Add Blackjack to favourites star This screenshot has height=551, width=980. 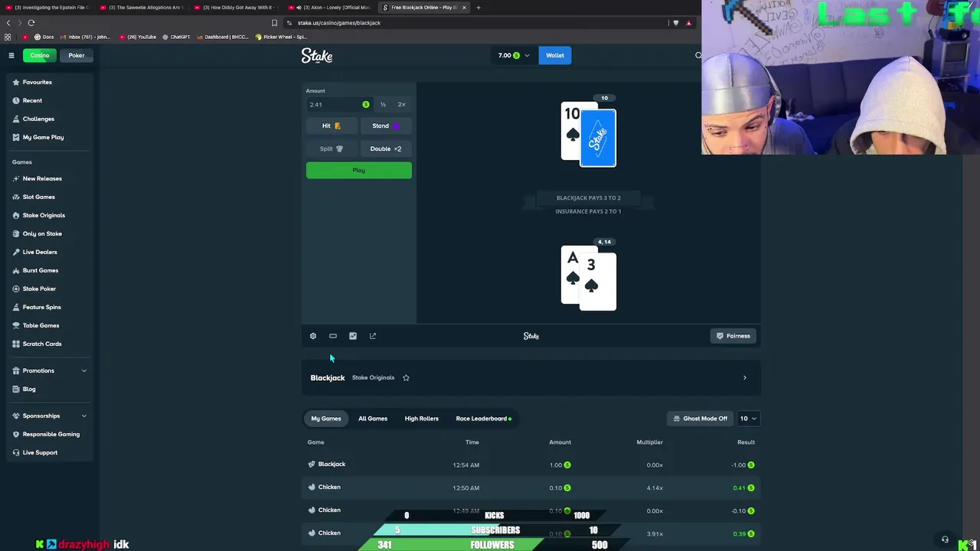406,377
